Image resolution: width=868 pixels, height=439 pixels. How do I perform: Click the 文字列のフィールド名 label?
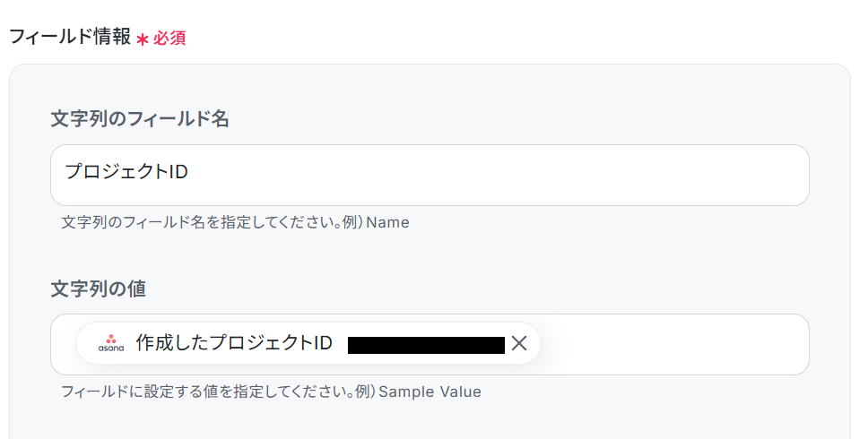(139, 118)
